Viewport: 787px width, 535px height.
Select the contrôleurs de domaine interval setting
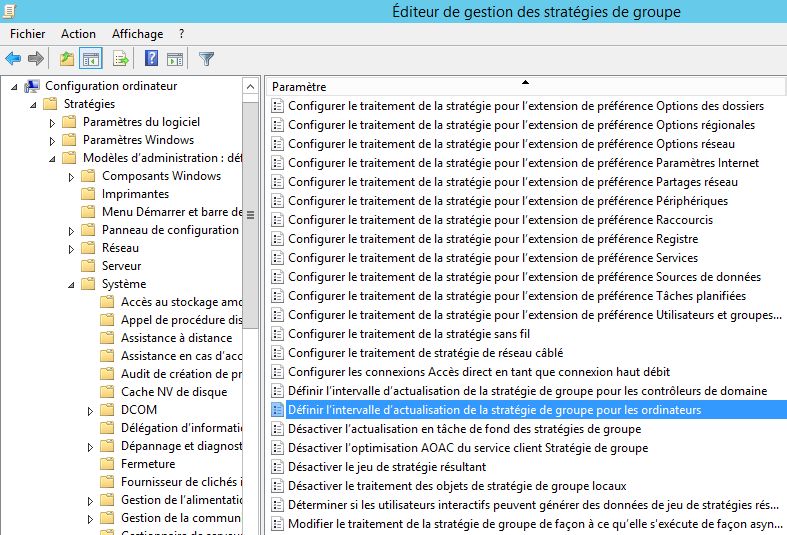(528, 391)
